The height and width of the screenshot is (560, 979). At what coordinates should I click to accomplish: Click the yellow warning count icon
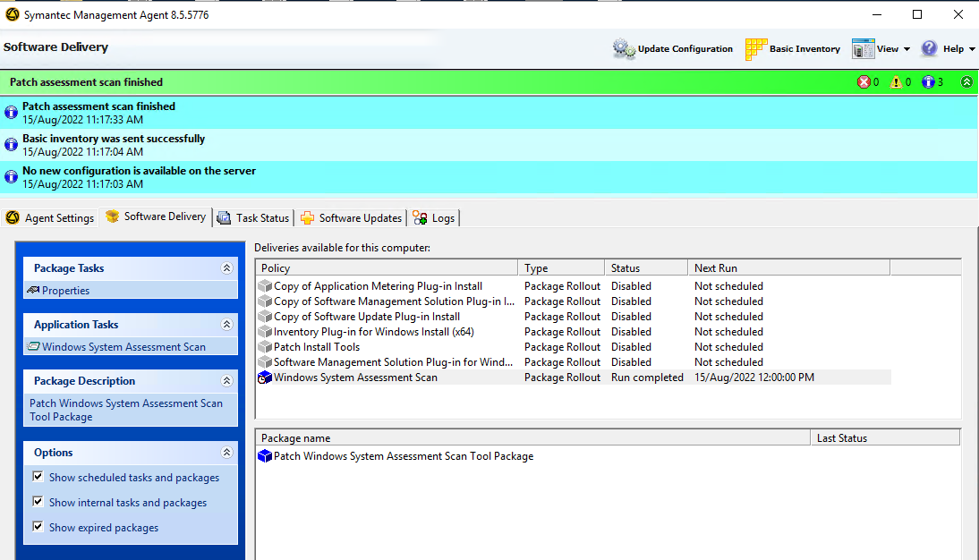[896, 82]
